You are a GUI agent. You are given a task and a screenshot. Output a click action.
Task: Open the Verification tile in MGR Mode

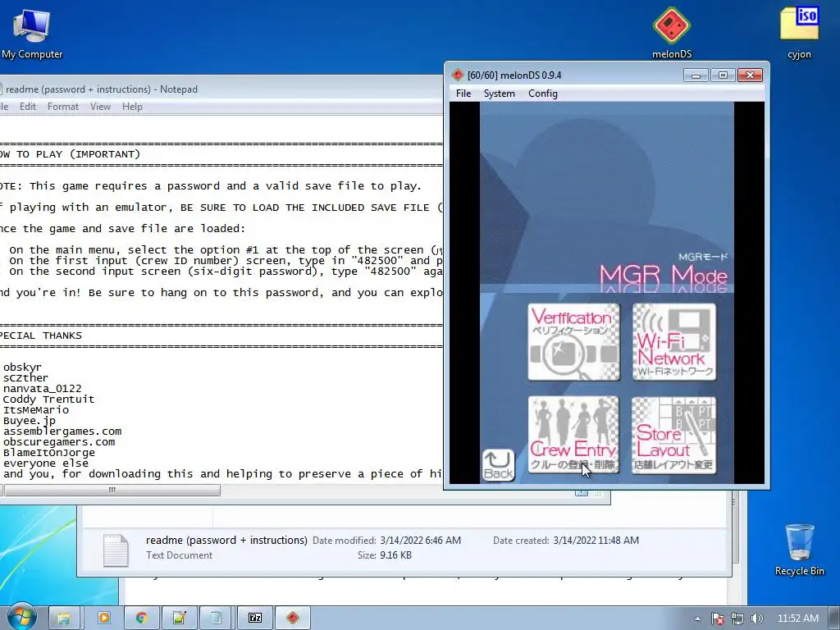click(x=573, y=342)
